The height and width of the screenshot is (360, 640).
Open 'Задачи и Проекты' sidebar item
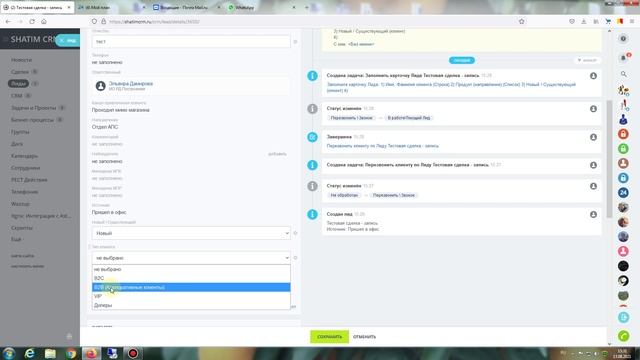(x=33, y=108)
